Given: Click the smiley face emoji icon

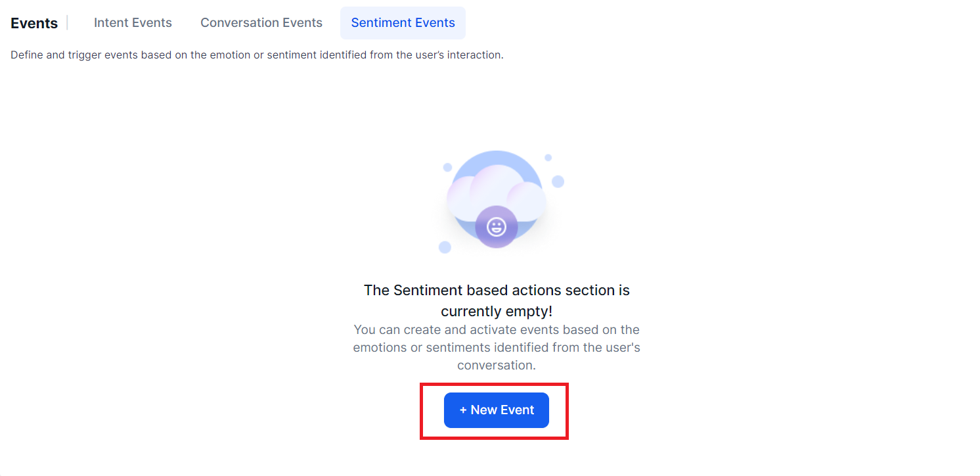Looking at the screenshot, I should pos(496,227).
